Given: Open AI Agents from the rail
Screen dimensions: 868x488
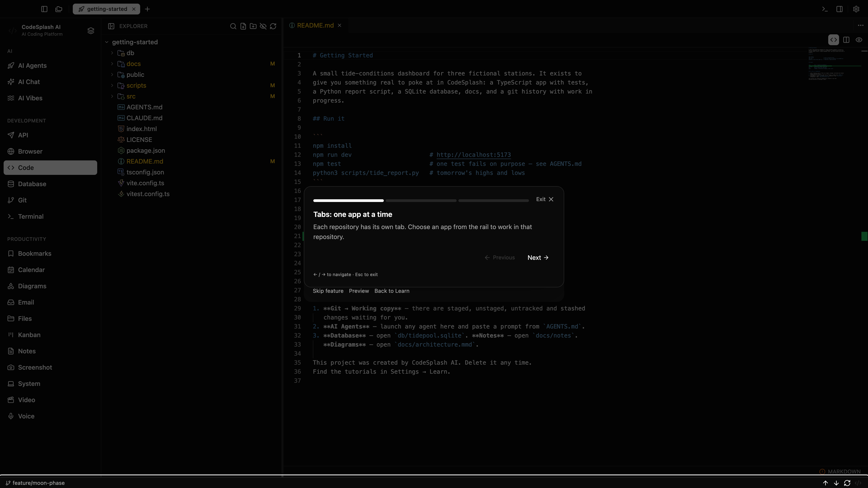Looking at the screenshot, I should [x=50, y=66].
